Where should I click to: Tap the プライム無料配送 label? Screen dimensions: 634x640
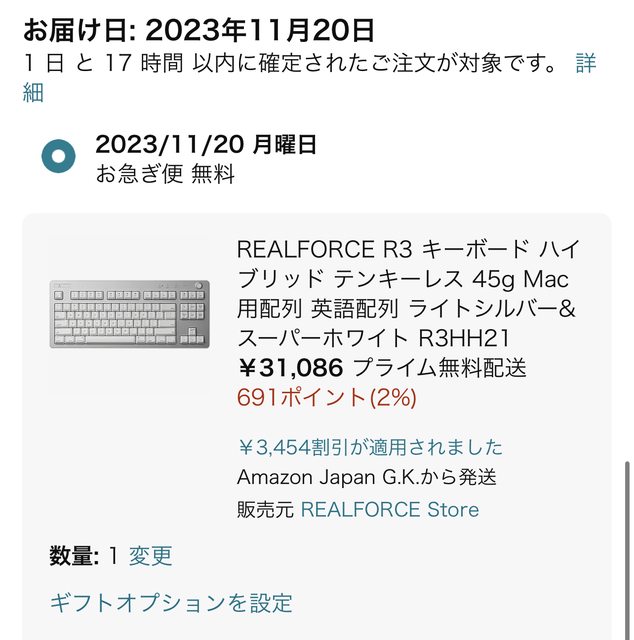click(440, 367)
